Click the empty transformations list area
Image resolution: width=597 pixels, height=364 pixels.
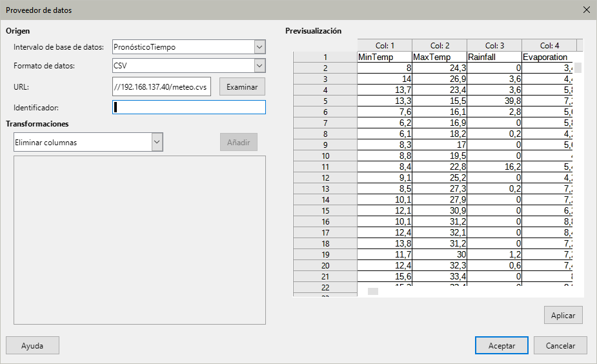tap(140, 240)
